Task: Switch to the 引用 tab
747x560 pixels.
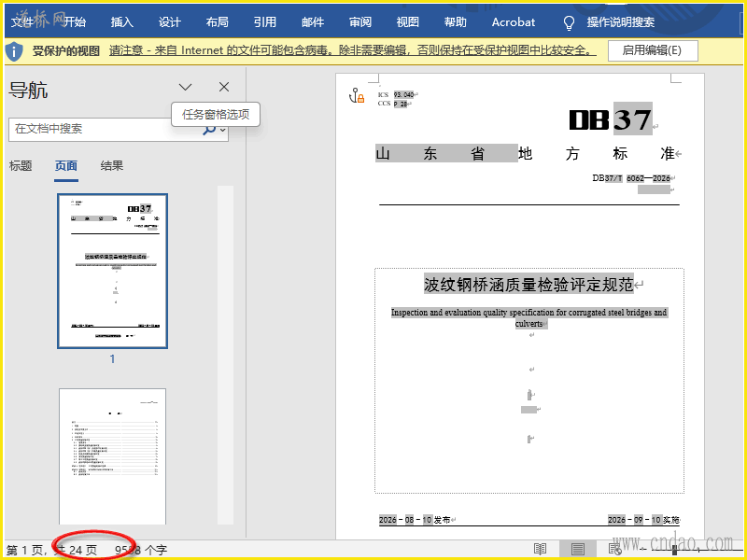Action: click(x=265, y=21)
